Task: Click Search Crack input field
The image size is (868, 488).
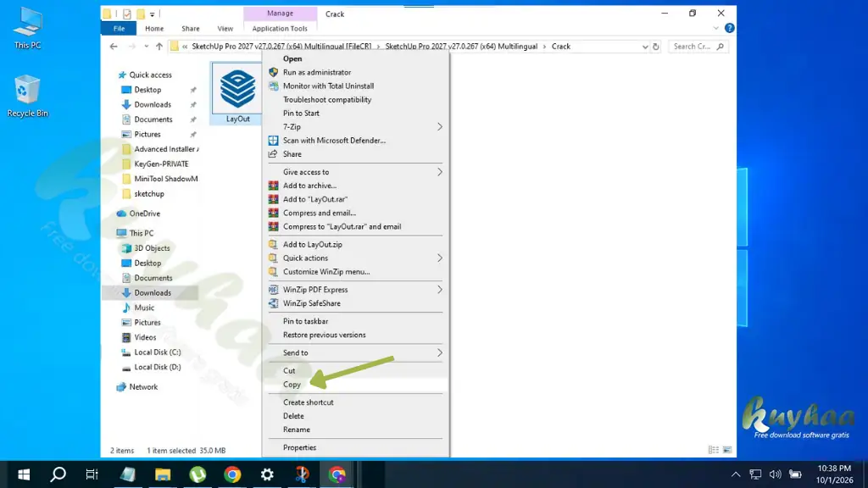Action: (698, 47)
